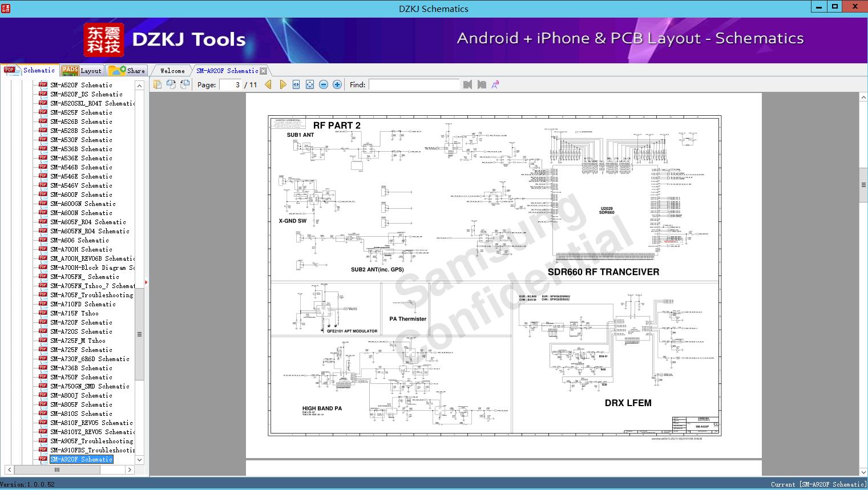868x490 pixels.
Task: Open SM-A546V Schematic item
Action: click(x=81, y=185)
